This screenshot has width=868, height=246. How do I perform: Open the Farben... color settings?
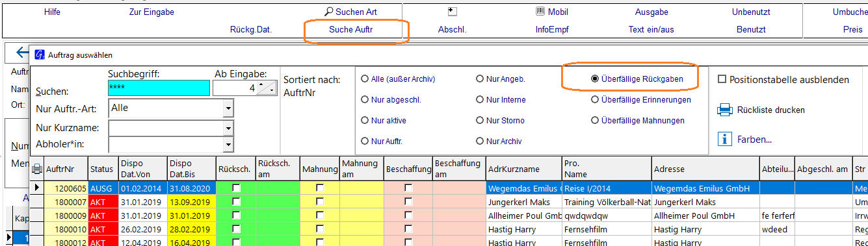tap(754, 139)
